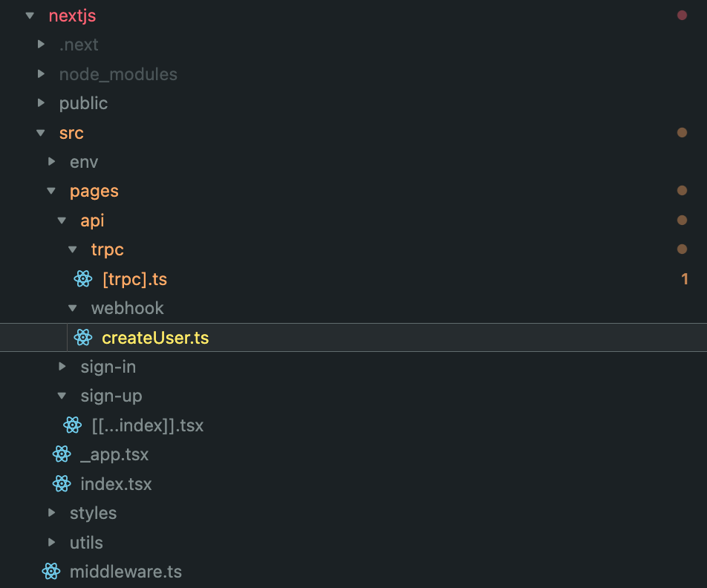The image size is (707, 588).
Task: Open the middleware.ts file
Action: click(126, 572)
